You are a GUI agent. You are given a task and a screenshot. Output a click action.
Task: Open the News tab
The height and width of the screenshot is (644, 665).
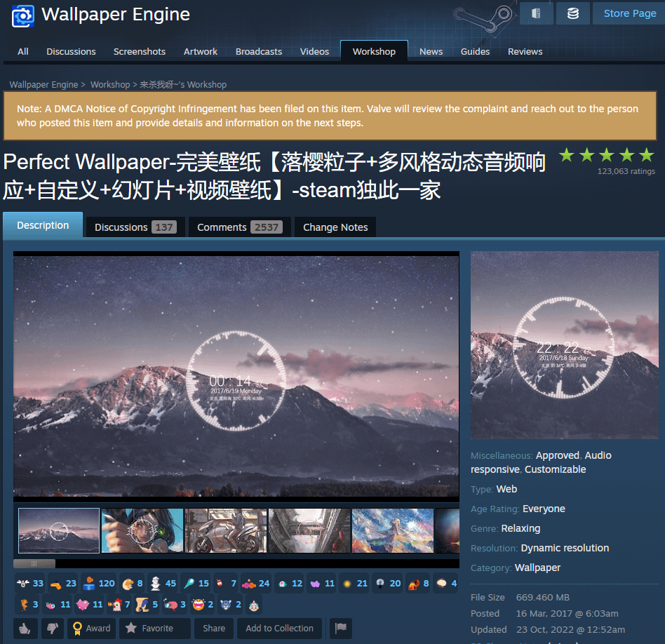(431, 51)
